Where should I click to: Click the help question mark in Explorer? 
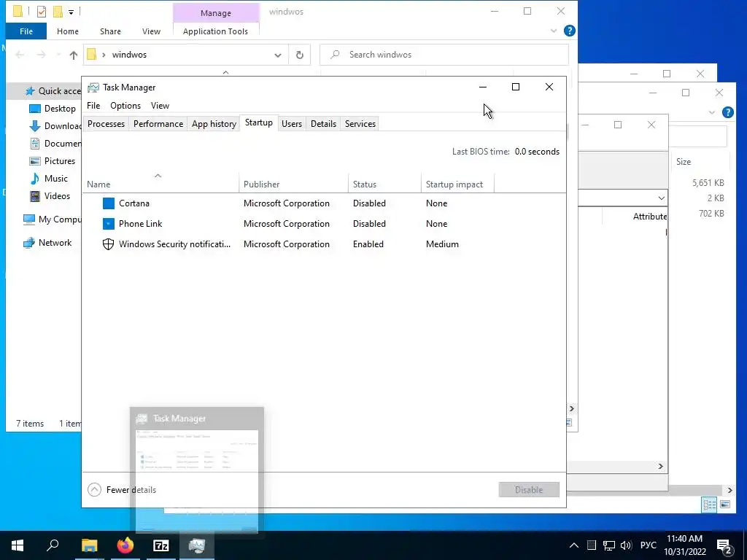coord(569,31)
